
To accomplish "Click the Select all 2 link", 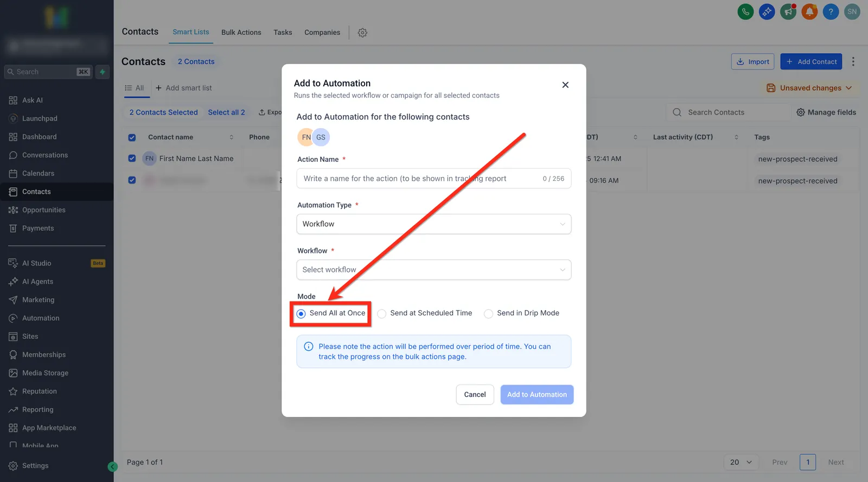I will [226, 112].
